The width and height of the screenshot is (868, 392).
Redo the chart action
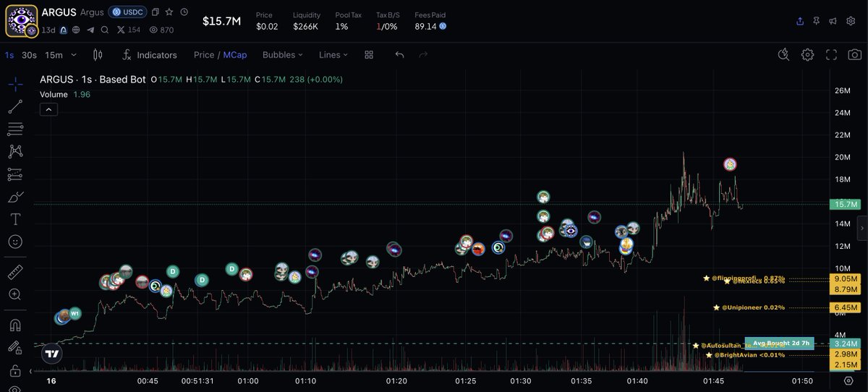point(423,55)
